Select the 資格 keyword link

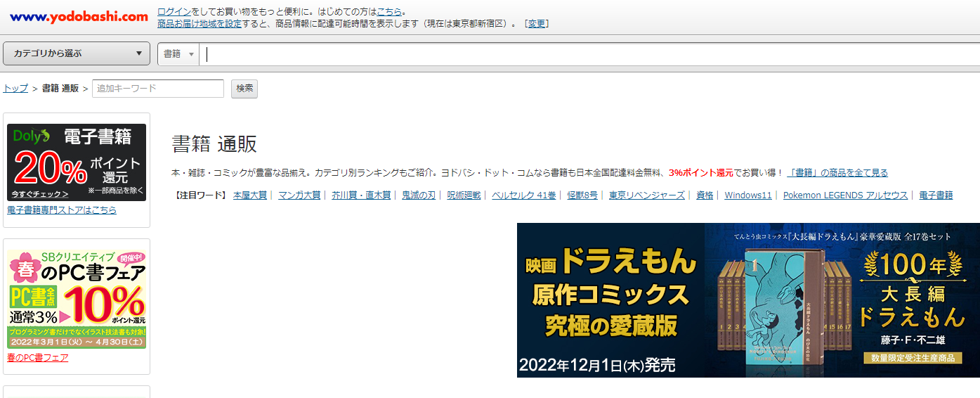[x=705, y=195]
